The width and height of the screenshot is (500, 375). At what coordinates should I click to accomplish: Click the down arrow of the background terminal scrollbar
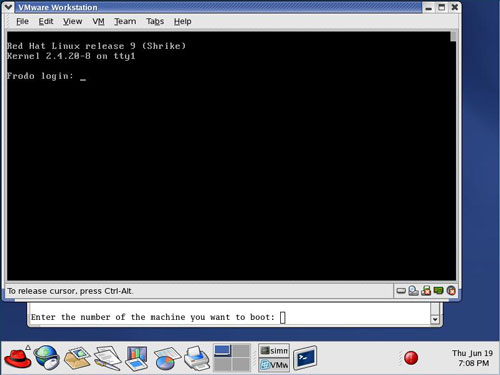[x=435, y=320]
